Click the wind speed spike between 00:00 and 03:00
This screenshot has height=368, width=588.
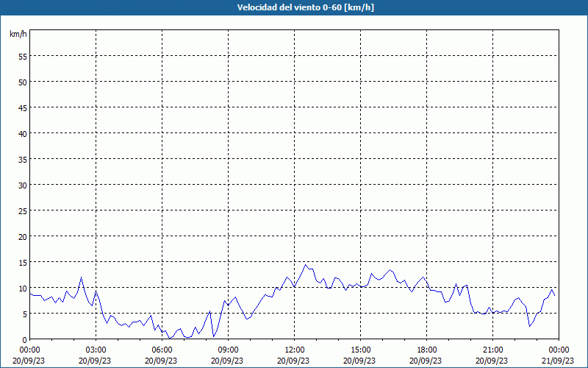pos(81,277)
